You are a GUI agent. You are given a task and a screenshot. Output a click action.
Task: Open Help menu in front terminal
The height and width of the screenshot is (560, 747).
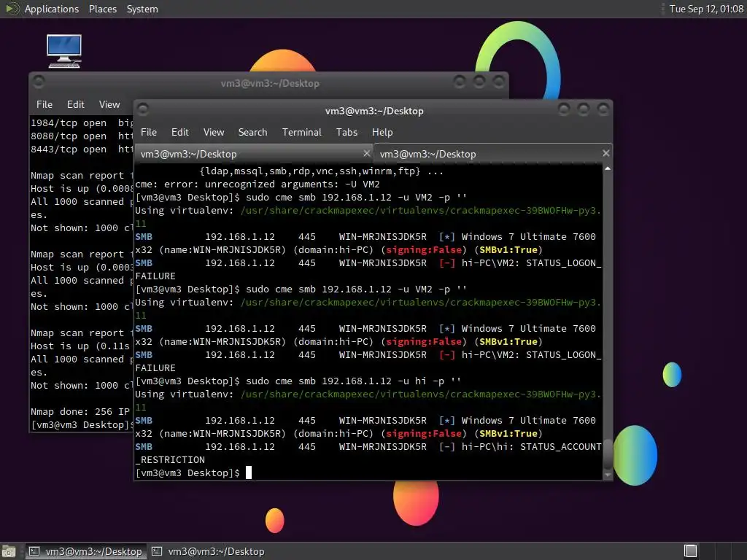[x=382, y=133]
